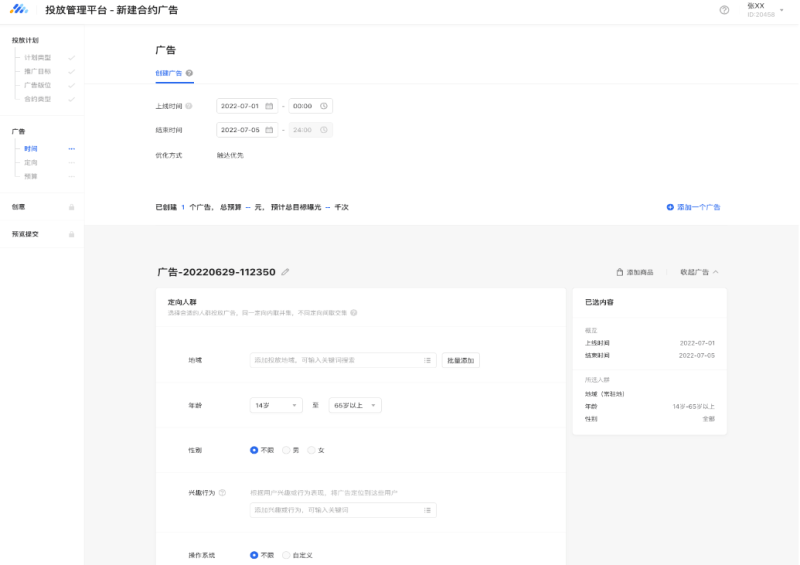Click the lock icon beside 预览提交
The height and width of the screenshot is (565, 800).
pyautogui.click(x=71, y=234)
